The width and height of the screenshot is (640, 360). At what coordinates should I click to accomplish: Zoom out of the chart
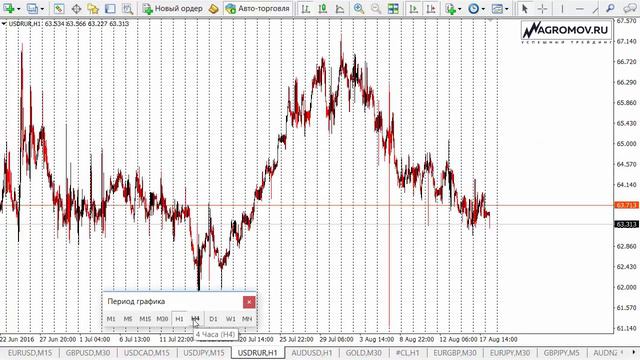coord(376,8)
